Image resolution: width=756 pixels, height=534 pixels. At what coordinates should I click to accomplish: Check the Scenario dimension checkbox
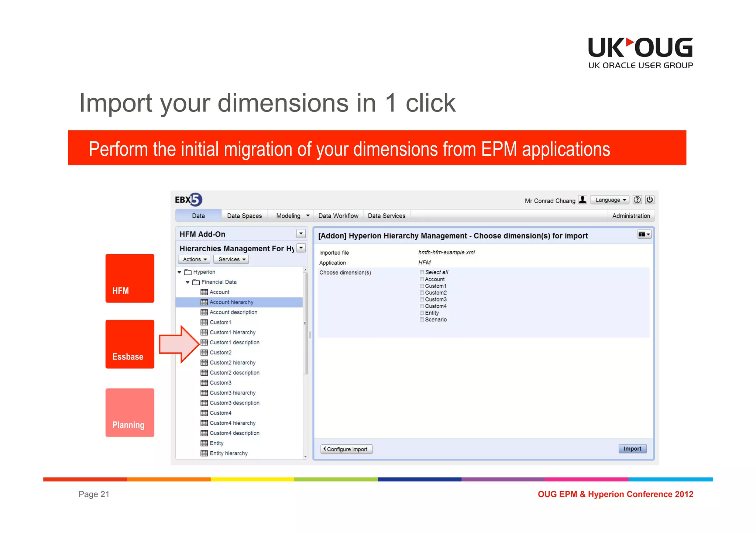[422, 320]
